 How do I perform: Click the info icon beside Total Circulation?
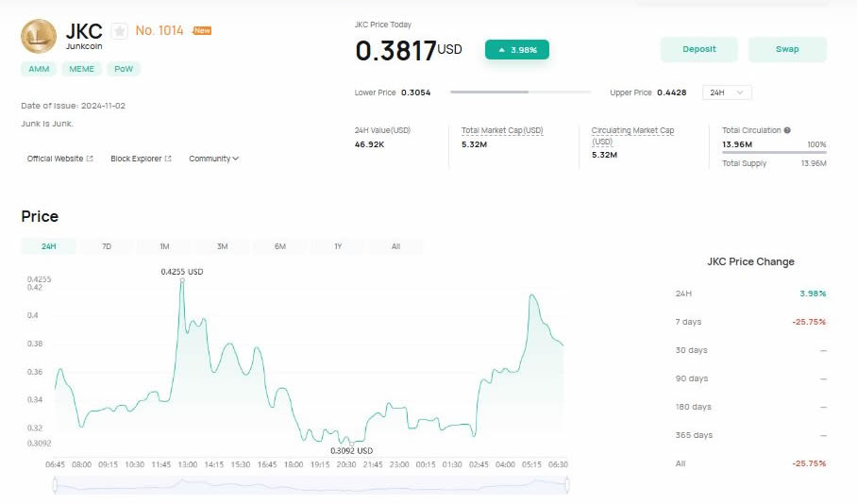(787, 130)
